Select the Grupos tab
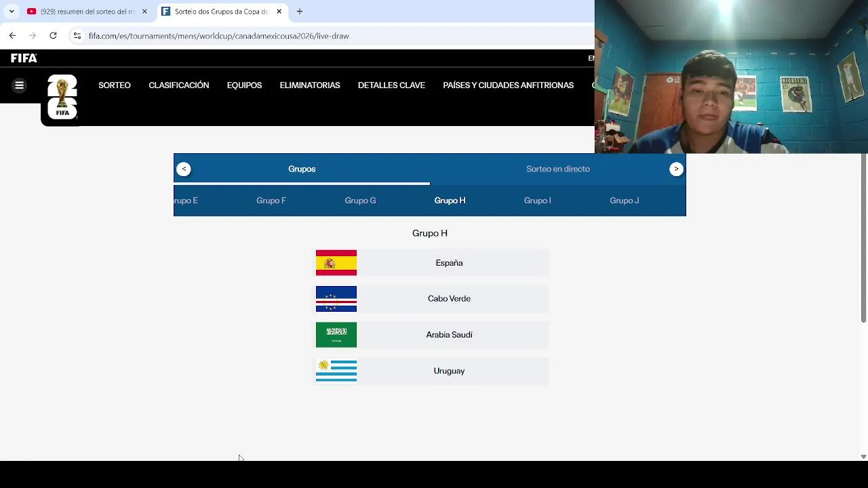 coord(302,169)
